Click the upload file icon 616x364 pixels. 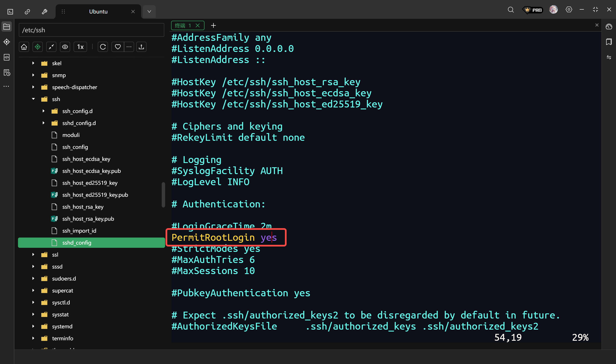pyautogui.click(x=141, y=47)
